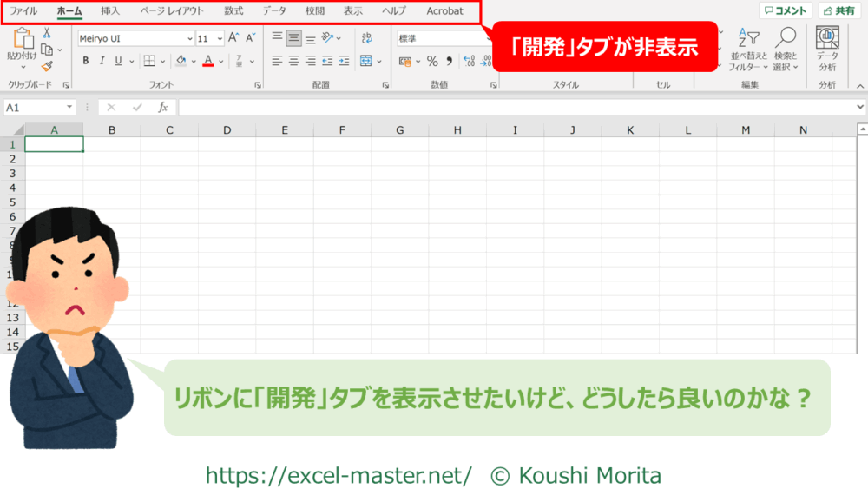Select the Cut scissors icon
The image size is (868, 489).
tap(47, 33)
